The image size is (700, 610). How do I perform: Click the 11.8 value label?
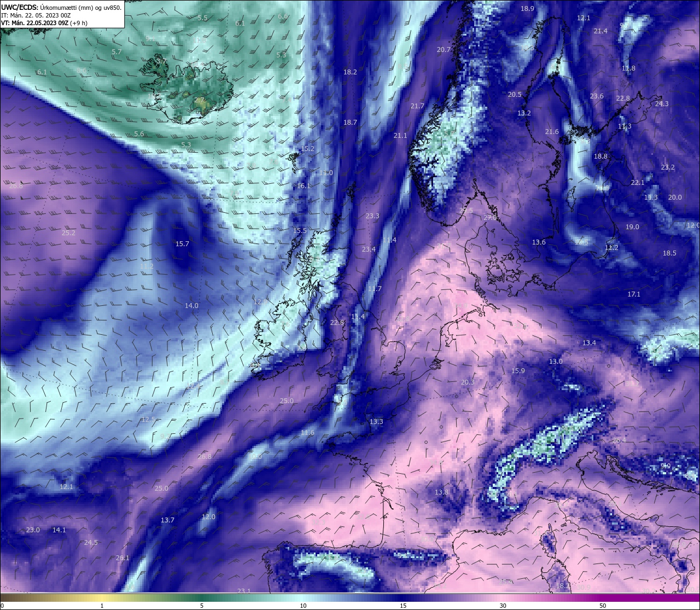628,68
